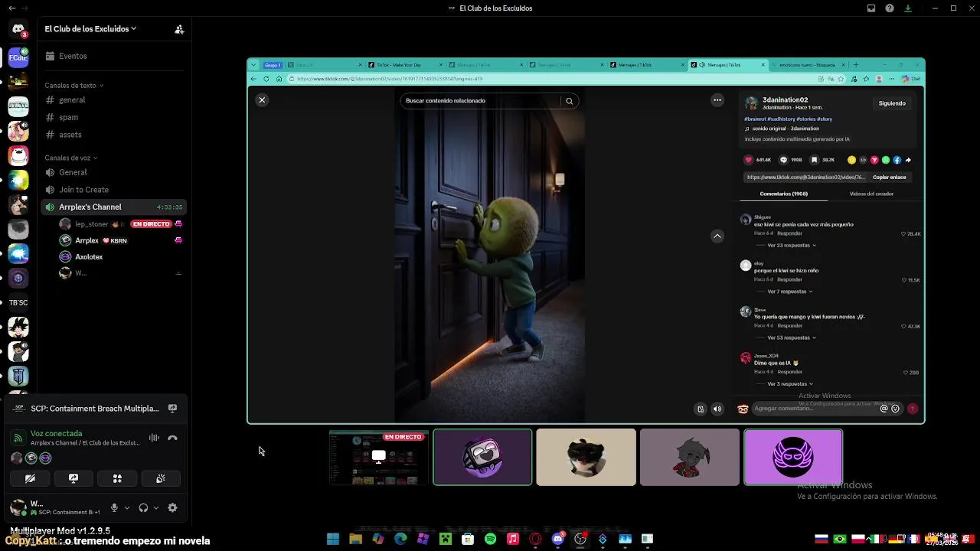Image resolution: width=980 pixels, height=551 pixels.
Task: Toggle the camera on or off
Action: (30, 478)
